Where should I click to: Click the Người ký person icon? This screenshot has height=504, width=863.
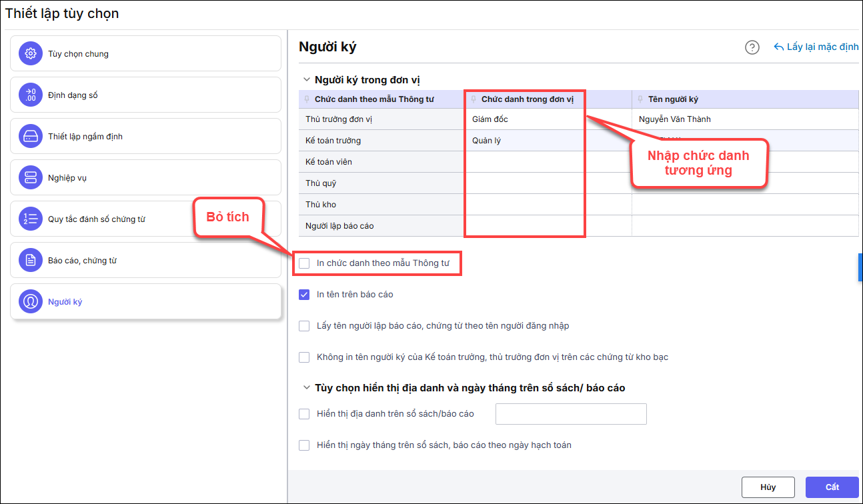[x=30, y=302]
